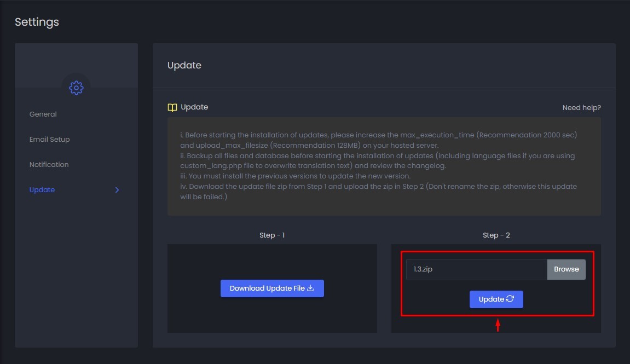Go to Email Setup settings
630x364 pixels.
tap(50, 140)
